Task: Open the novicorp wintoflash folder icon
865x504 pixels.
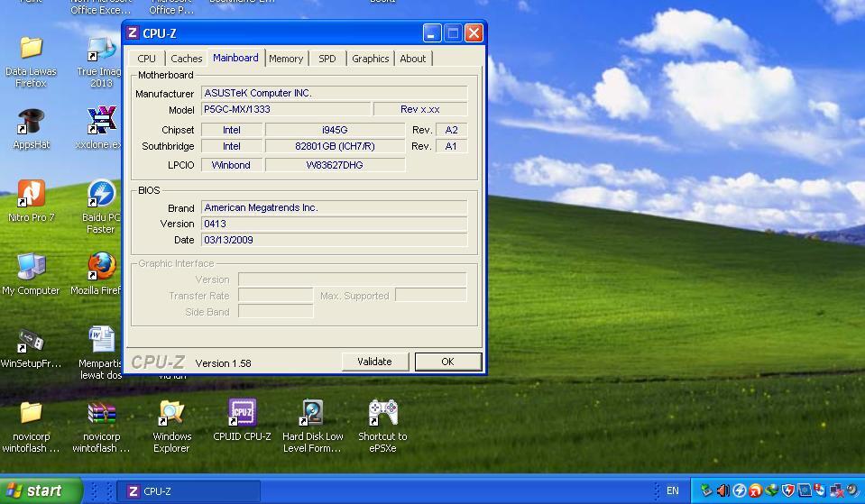Action: pos(31,412)
